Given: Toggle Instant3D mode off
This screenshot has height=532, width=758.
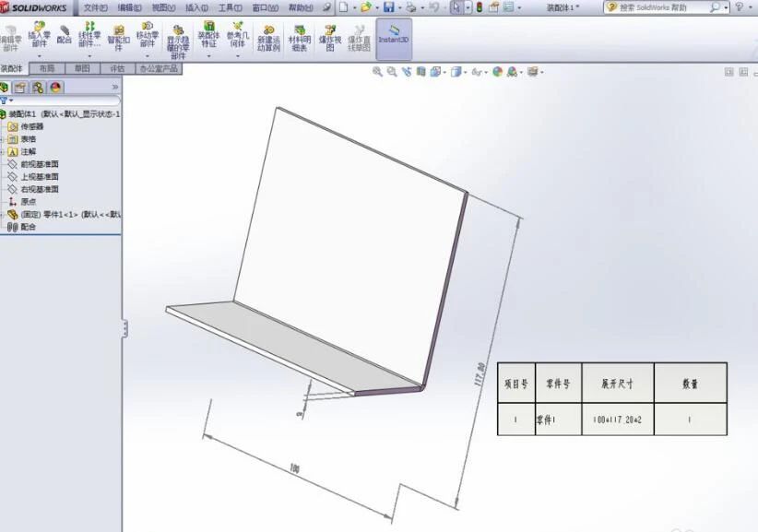Looking at the screenshot, I should (x=392, y=39).
